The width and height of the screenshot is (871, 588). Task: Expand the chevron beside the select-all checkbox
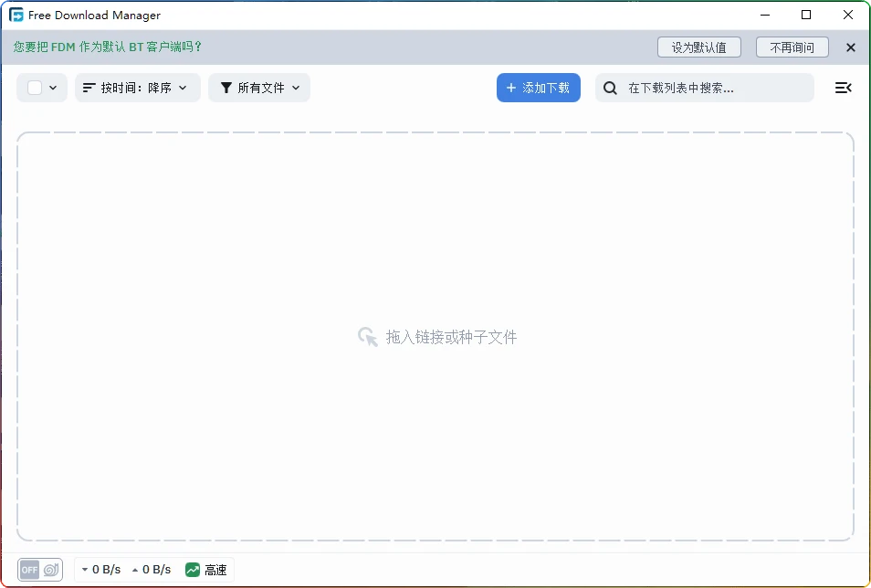(x=51, y=88)
